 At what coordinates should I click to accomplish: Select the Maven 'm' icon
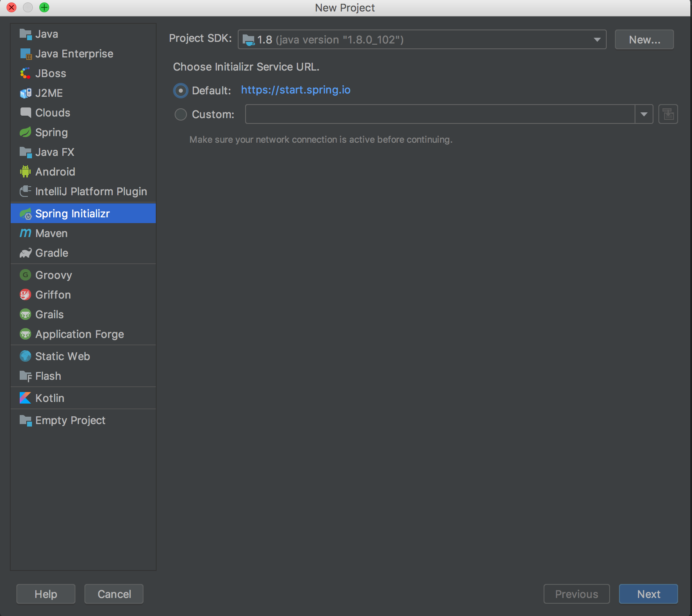25,233
